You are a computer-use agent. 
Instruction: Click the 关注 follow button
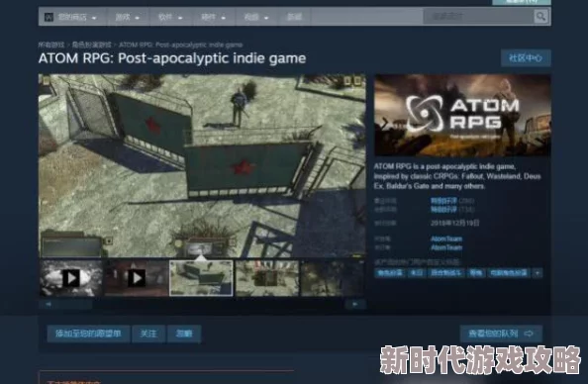(x=148, y=334)
